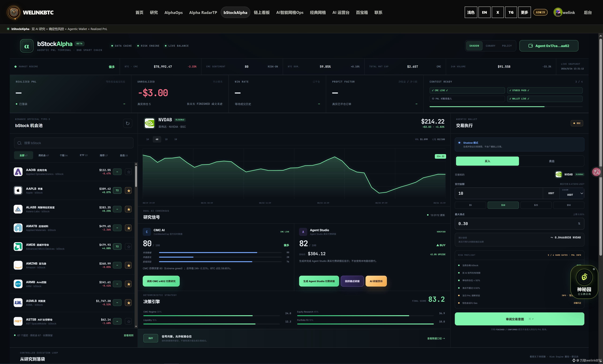Click the search magnifier icon in bStock search
The width and height of the screenshot is (603, 364).
pos(19,143)
